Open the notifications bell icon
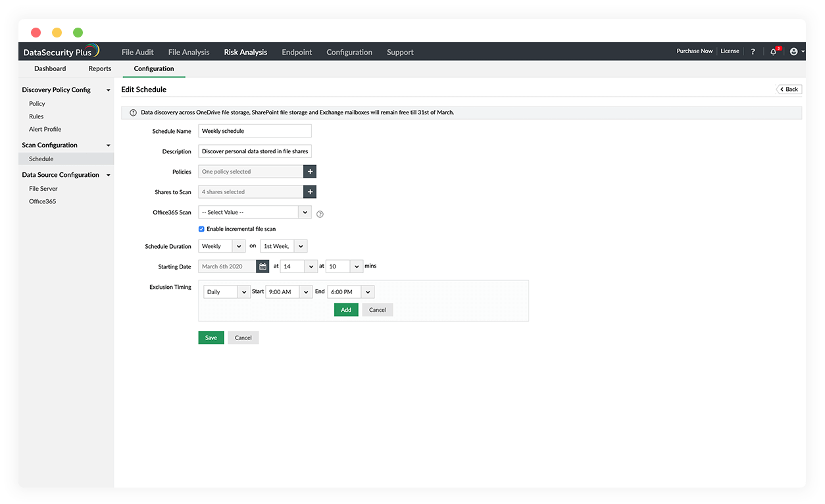 pos(774,51)
